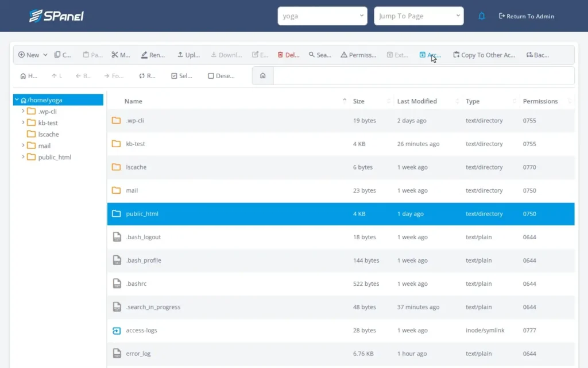Click the Paste toolbar button
Screen dimensions: 588x368
pos(92,55)
